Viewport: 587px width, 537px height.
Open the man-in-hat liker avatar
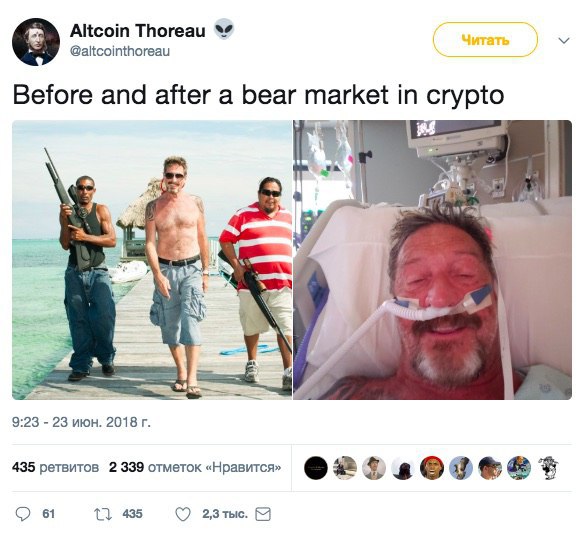(x=374, y=468)
